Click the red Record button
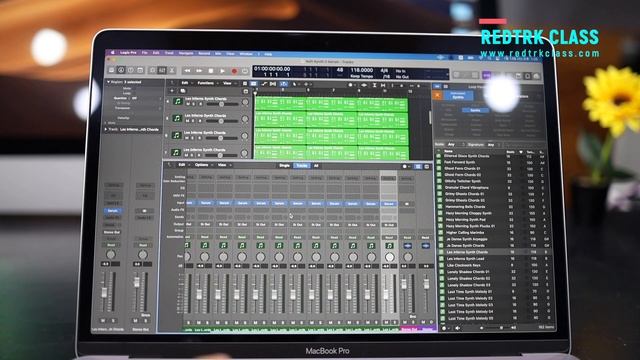640x360 pixels. click(x=234, y=71)
